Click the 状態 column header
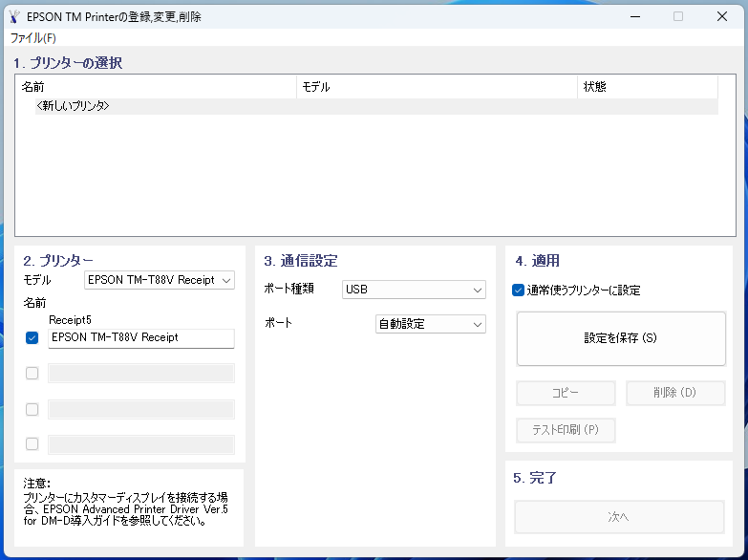Image resolution: width=748 pixels, height=560 pixels. (x=594, y=87)
